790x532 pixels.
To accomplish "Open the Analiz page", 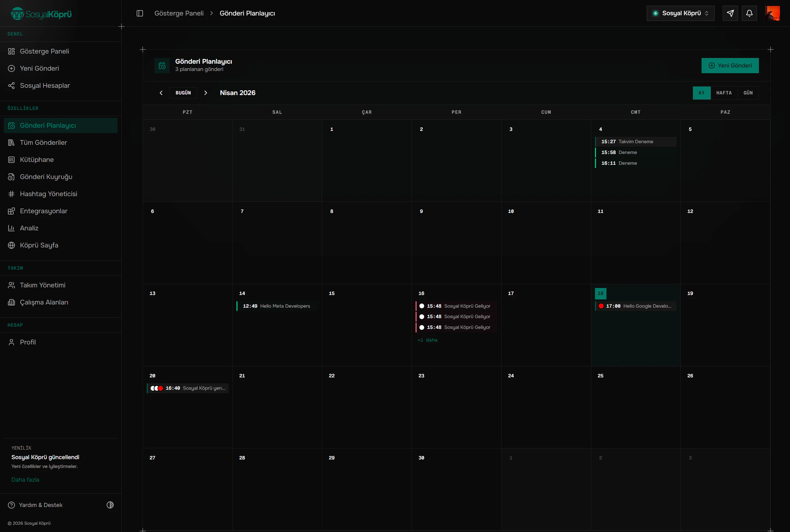I will pyautogui.click(x=61, y=228).
